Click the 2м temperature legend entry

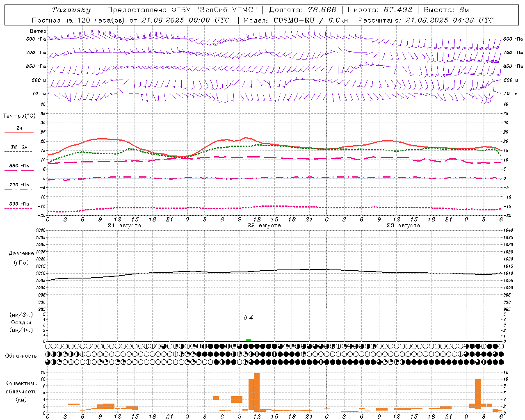click(x=19, y=128)
